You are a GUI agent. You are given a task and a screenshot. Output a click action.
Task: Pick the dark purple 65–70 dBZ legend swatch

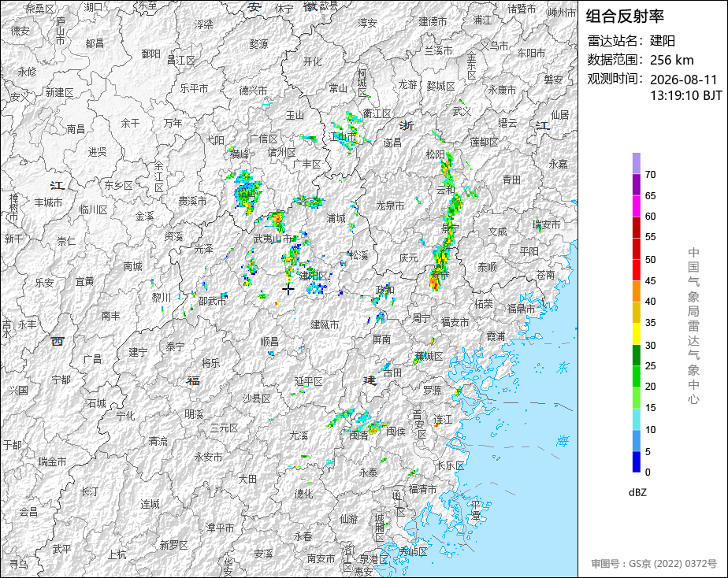[x=636, y=184]
